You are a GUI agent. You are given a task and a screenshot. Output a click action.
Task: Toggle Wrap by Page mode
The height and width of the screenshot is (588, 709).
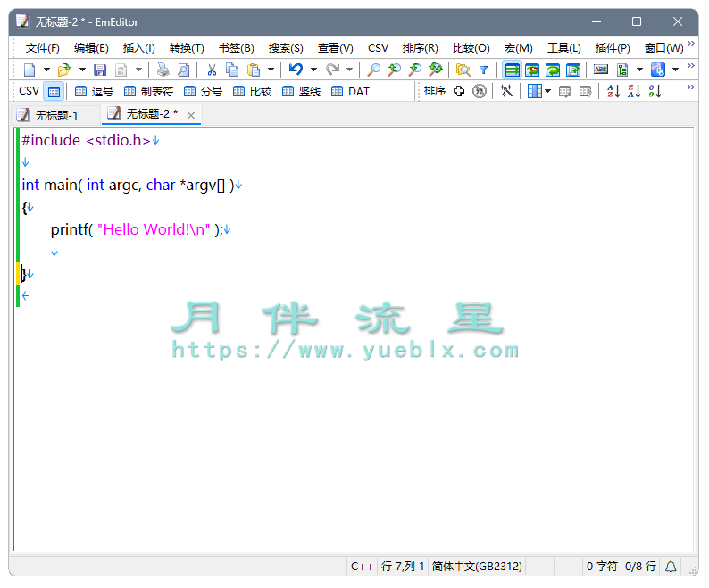click(573, 70)
